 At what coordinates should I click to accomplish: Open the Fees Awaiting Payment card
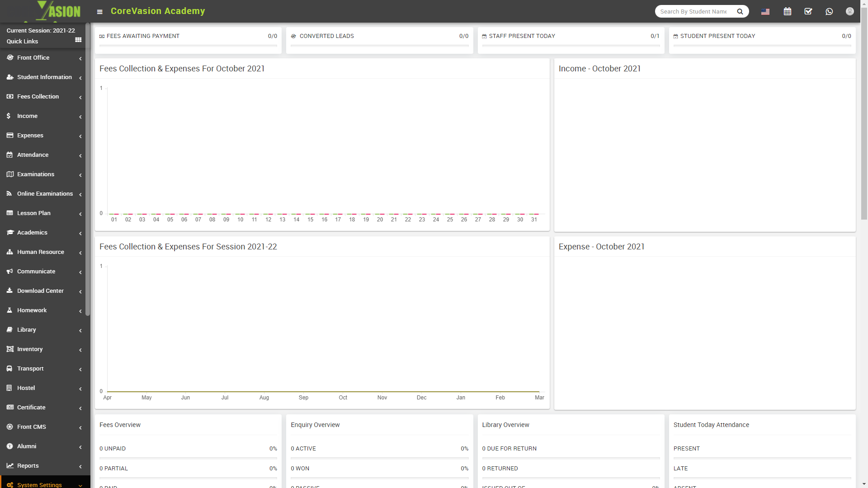click(188, 40)
